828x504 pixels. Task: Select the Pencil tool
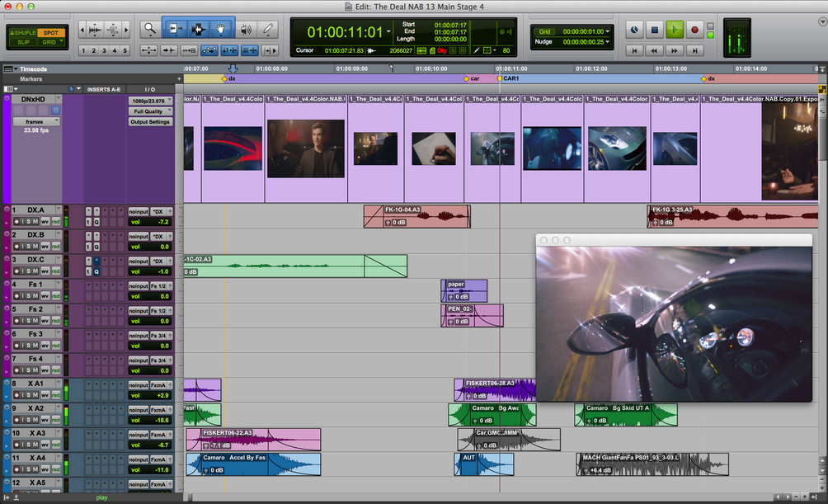[268, 29]
